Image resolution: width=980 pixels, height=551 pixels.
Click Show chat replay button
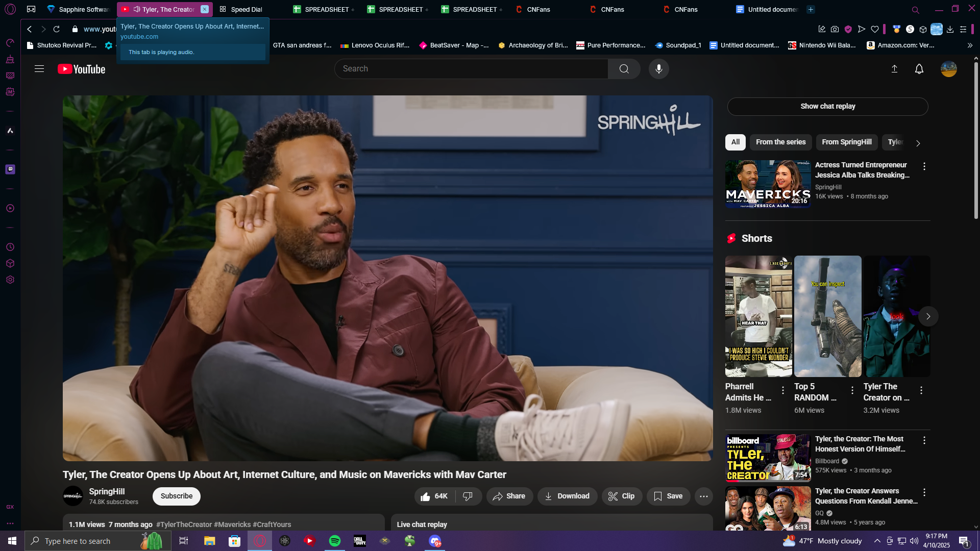click(x=827, y=106)
